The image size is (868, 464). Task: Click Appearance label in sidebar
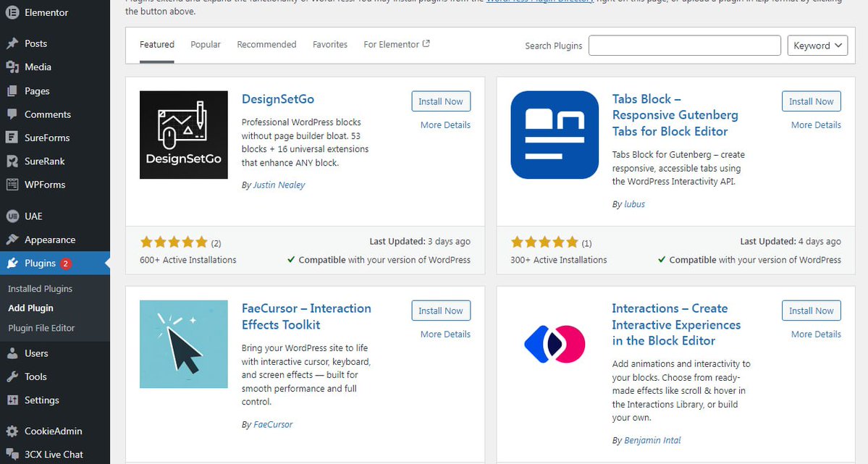tap(50, 240)
